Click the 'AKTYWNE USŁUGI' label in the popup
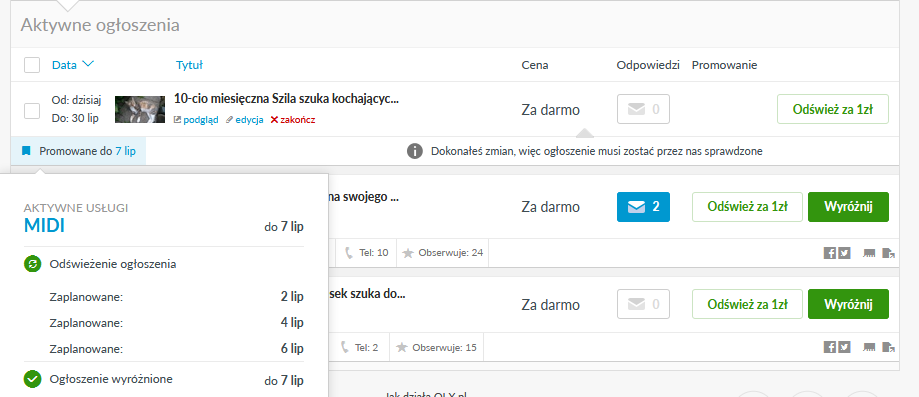This screenshot has width=919, height=397. (76, 208)
